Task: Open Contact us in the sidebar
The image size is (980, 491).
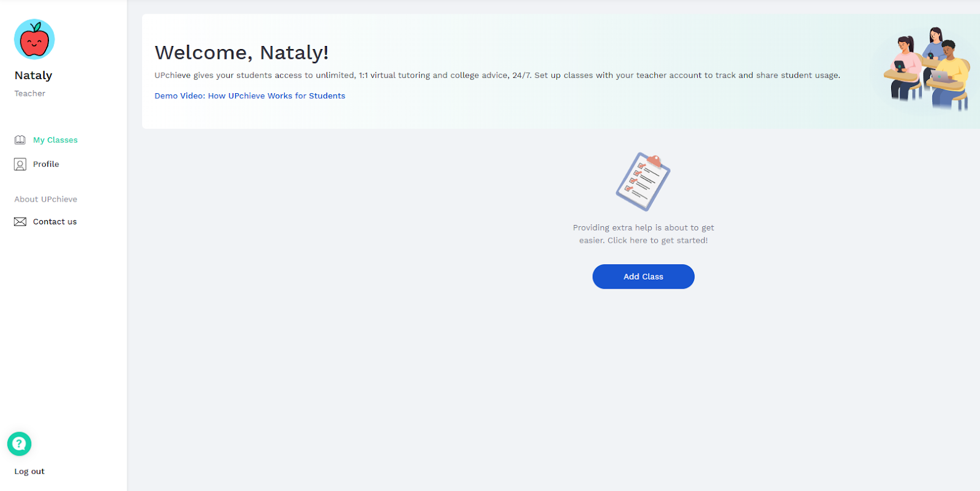Action: tap(55, 222)
